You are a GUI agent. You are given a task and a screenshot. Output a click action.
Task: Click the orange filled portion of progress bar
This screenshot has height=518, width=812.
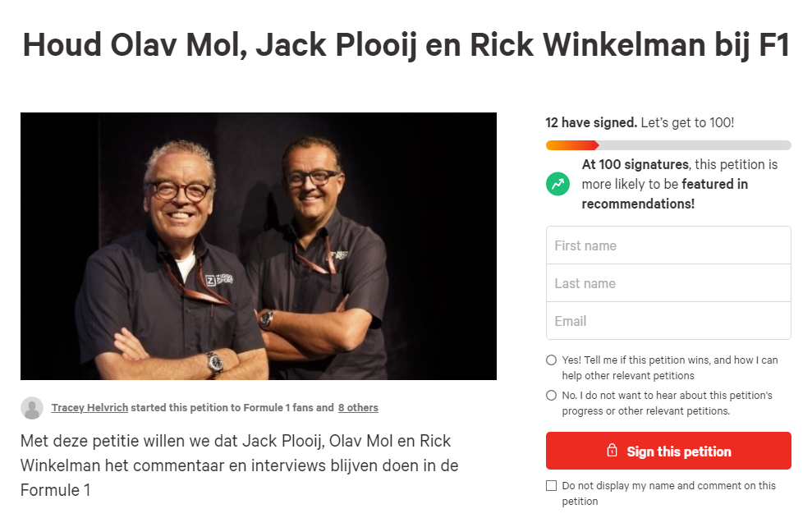[x=572, y=145]
